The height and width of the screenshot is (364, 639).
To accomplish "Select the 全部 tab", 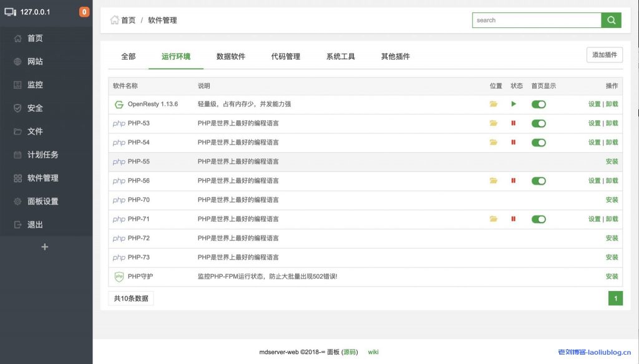I will pos(129,55).
